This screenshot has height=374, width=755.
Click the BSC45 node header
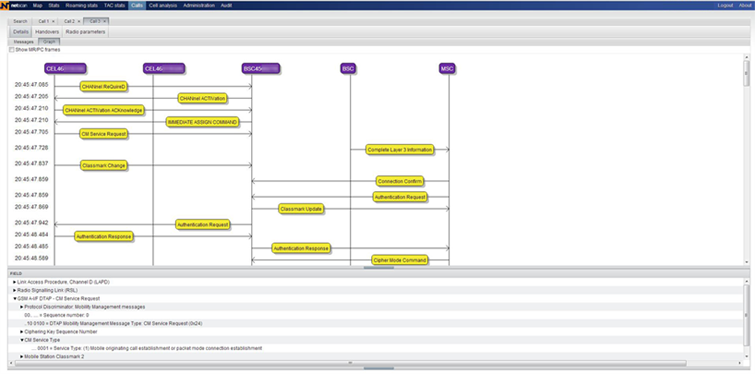point(261,69)
